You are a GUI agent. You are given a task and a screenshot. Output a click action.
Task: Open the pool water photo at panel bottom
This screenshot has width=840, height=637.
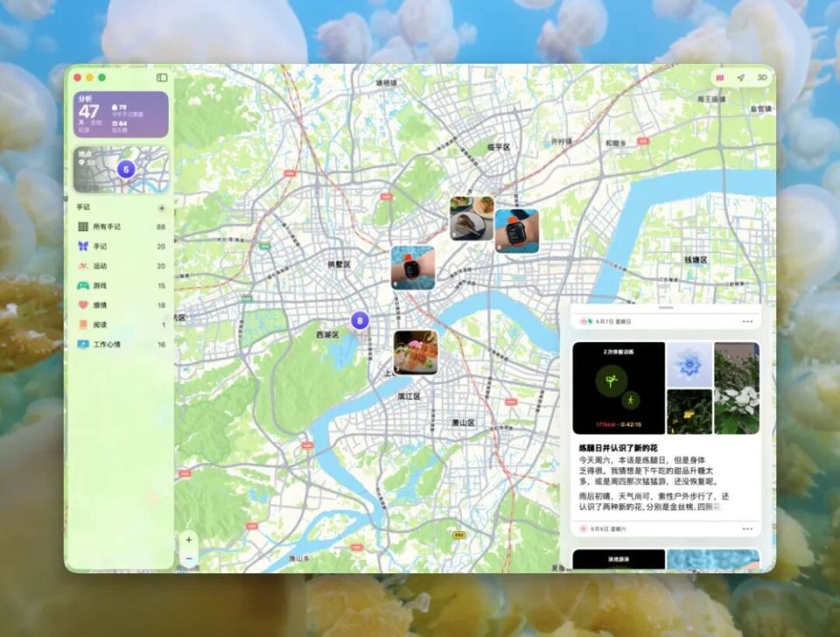[x=713, y=559]
